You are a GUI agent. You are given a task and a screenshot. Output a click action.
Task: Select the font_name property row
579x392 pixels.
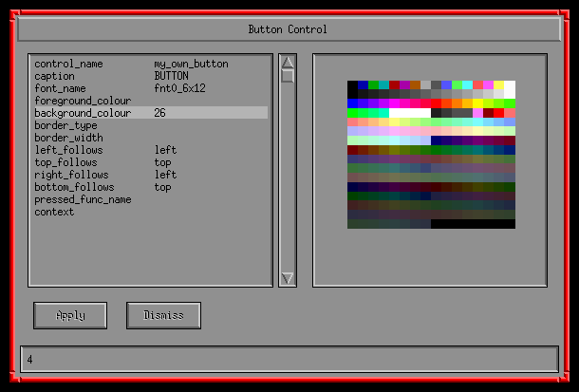pos(151,88)
